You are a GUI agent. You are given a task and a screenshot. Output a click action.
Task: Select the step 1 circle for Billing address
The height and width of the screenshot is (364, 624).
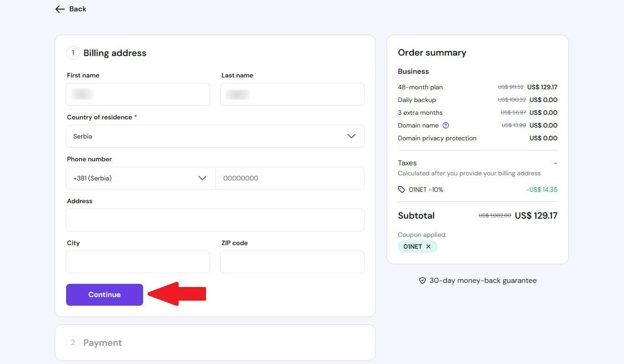point(72,53)
